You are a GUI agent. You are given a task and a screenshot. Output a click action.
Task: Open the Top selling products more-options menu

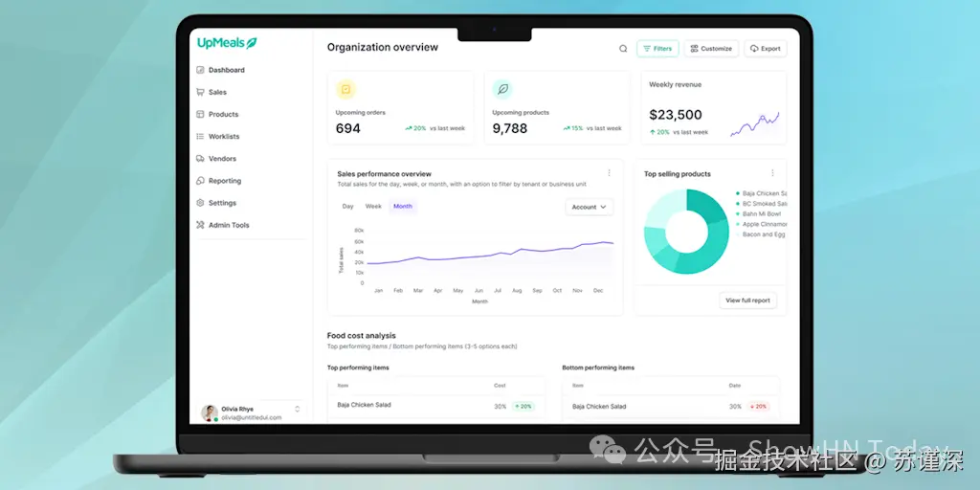[x=772, y=173]
